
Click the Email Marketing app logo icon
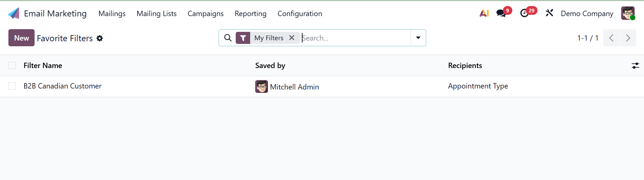(x=14, y=13)
